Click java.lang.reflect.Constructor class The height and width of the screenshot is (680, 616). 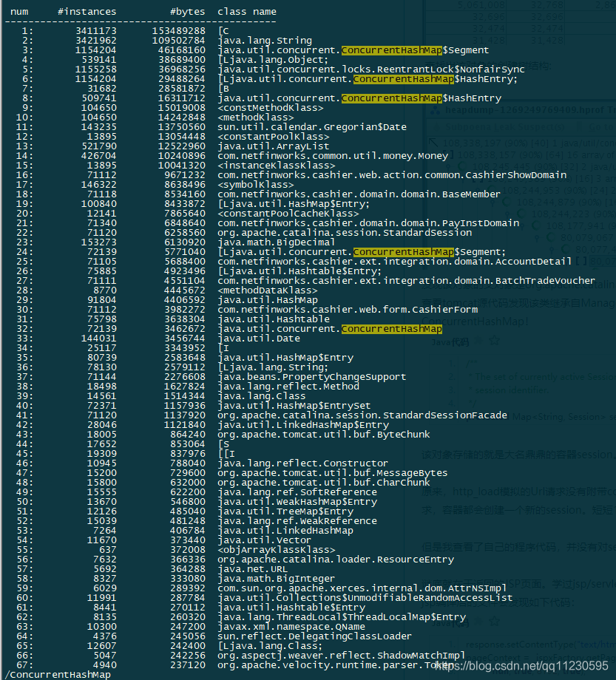tap(302, 463)
